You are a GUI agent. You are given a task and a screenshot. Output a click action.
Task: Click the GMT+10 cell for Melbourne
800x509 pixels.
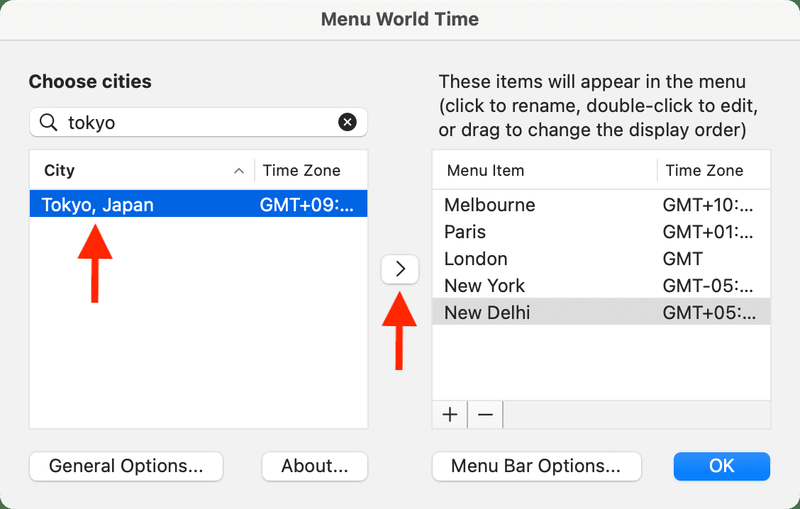708,205
